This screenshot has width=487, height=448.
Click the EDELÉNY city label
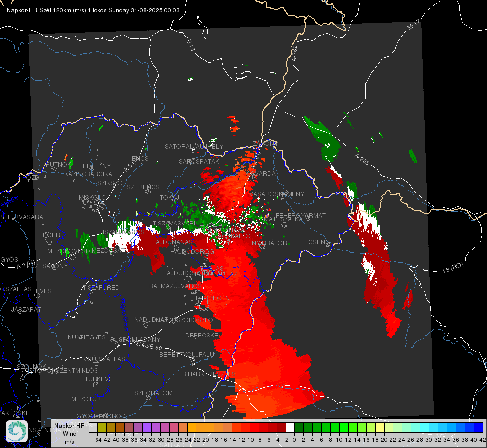tap(97, 166)
